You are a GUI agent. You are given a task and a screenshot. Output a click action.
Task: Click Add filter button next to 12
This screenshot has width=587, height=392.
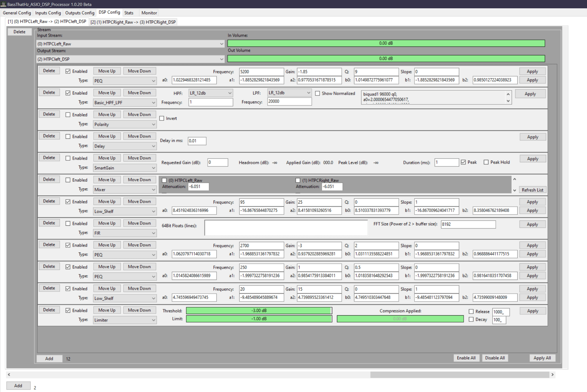[49, 358]
